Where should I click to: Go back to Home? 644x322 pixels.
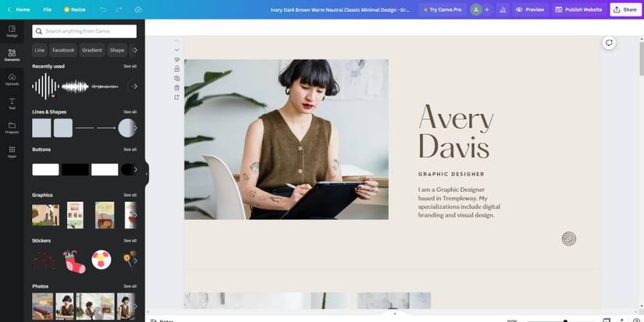pyautogui.click(x=19, y=9)
